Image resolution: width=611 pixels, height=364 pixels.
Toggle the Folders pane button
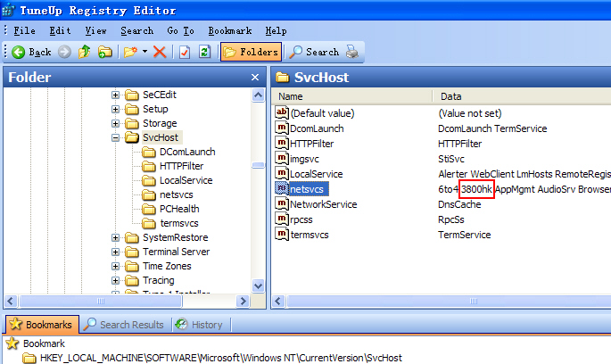click(x=251, y=52)
